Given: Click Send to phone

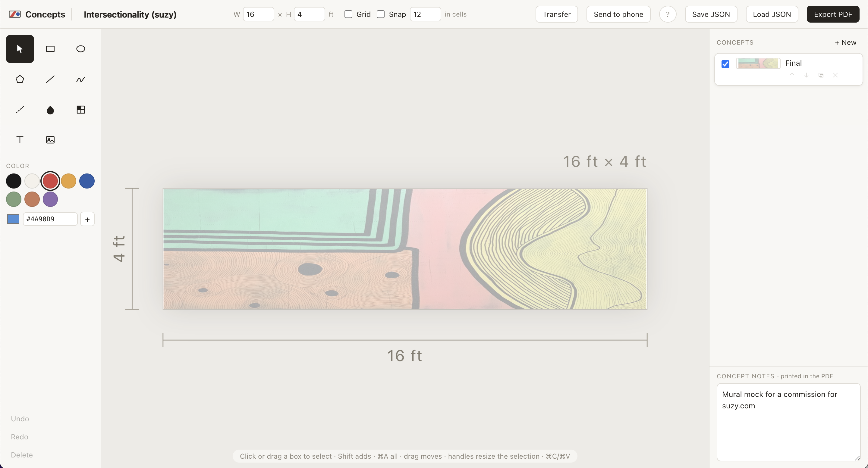Looking at the screenshot, I should (x=618, y=14).
